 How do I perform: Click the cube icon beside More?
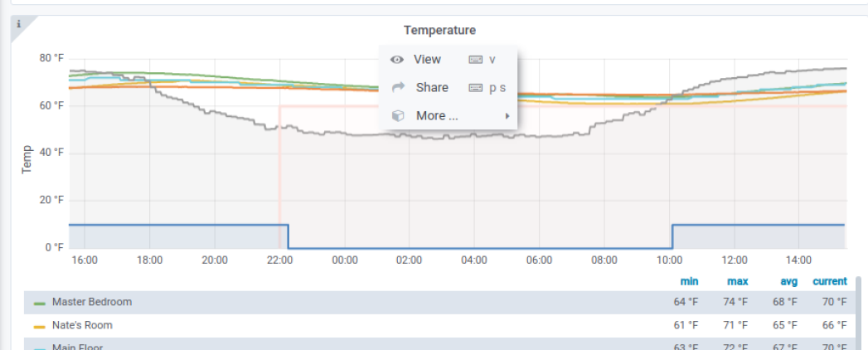397,116
